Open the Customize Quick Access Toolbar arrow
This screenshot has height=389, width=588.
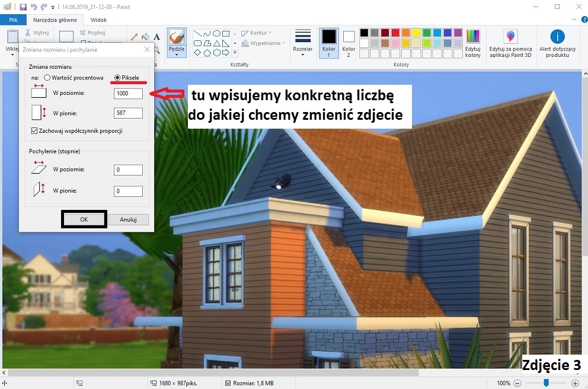53,7
